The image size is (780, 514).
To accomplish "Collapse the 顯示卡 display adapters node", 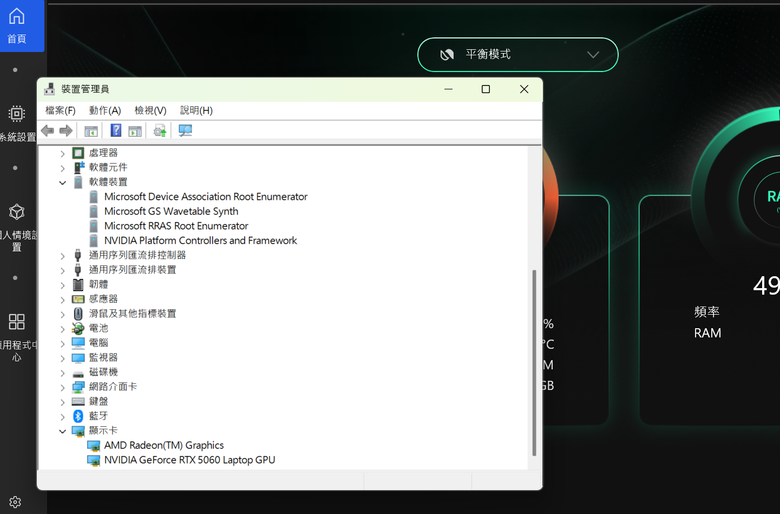I will pyautogui.click(x=63, y=431).
